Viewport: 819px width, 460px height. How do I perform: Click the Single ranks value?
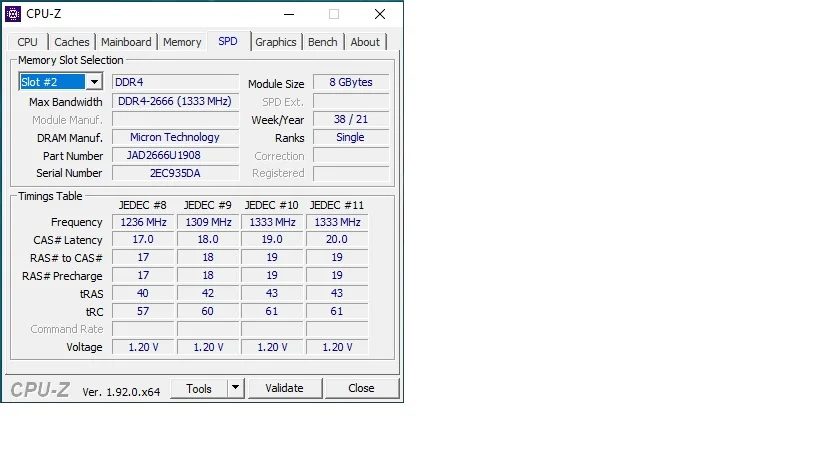351,137
